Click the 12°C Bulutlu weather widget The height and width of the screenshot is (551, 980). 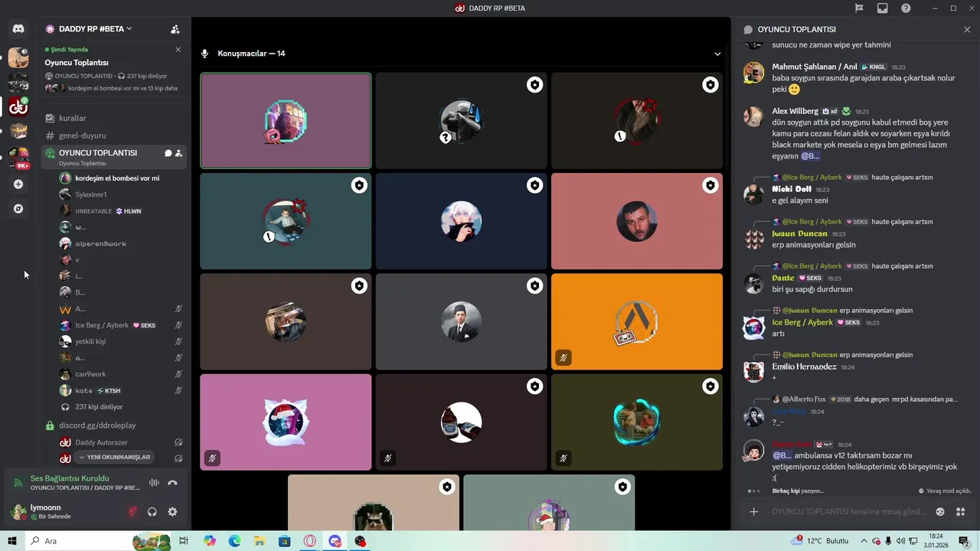click(821, 541)
